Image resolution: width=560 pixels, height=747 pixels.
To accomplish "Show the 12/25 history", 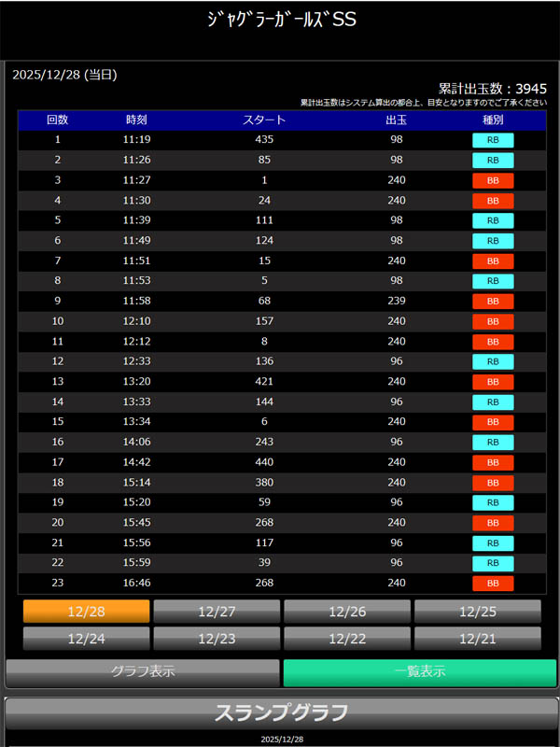I will 478,612.
